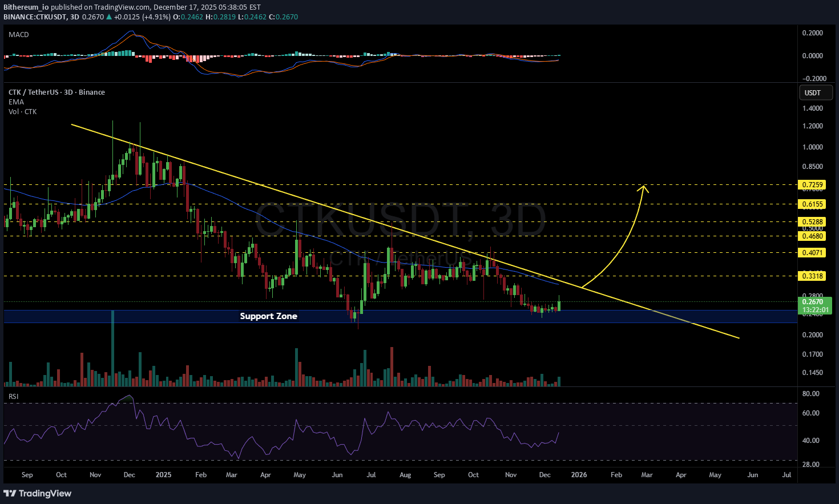Click the green 0.2670 current price label
The height and width of the screenshot is (504, 839).
814,302
